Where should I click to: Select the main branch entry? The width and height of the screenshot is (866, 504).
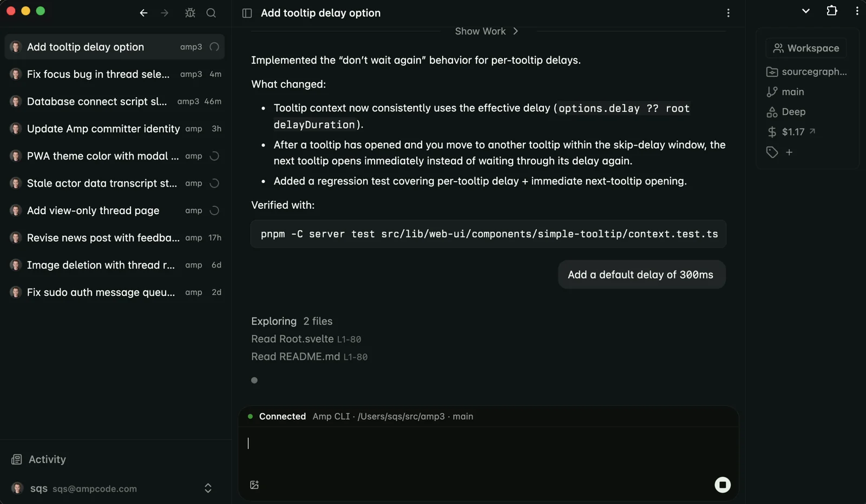point(785,92)
